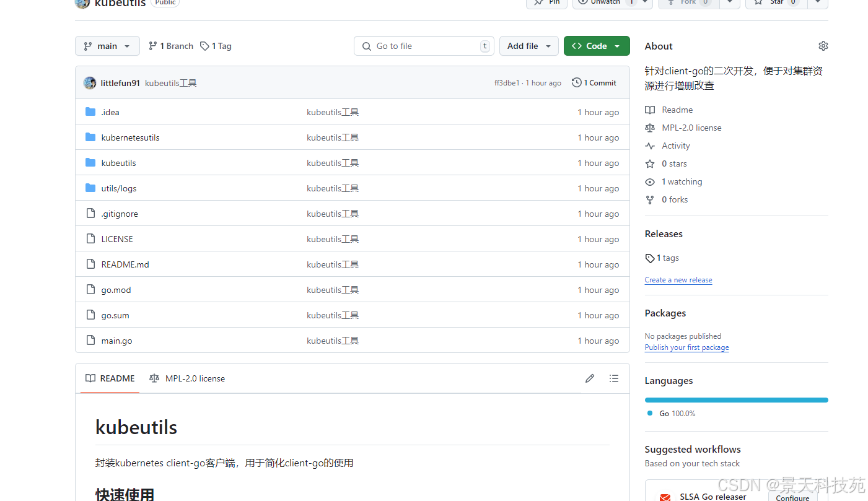
Task: Open the LICENSE file name
Action: (117, 239)
